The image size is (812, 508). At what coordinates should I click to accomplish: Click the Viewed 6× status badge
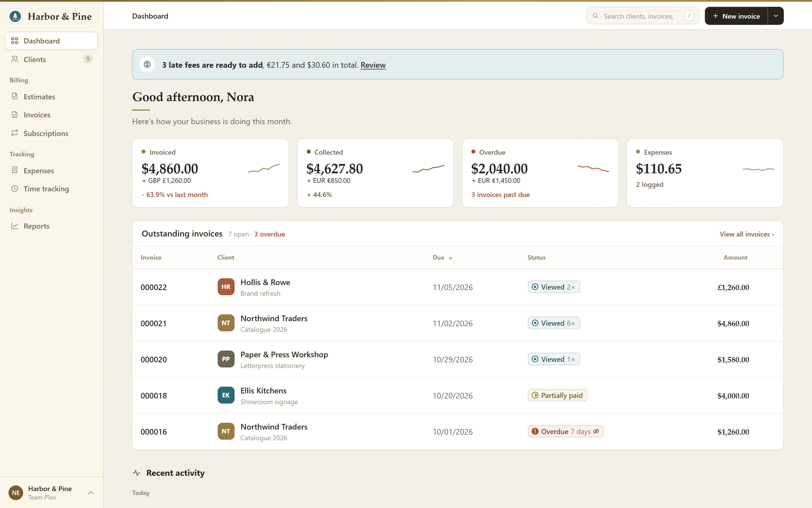(x=554, y=323)
